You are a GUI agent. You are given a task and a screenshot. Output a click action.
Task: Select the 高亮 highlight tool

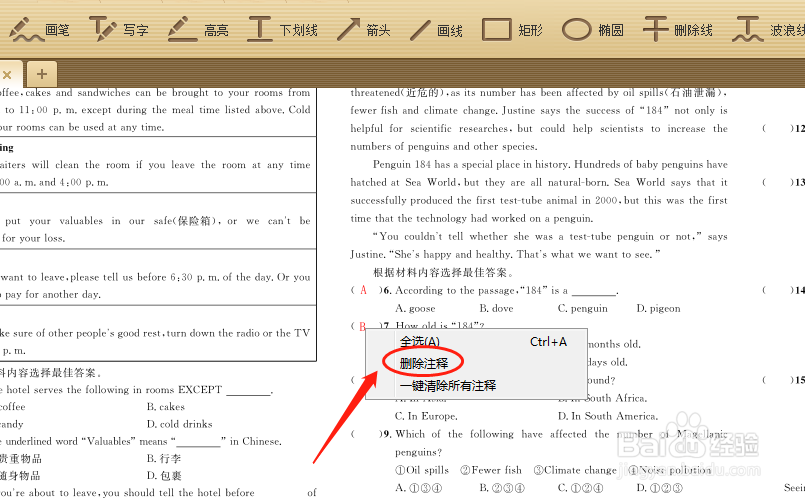[198, 30]
